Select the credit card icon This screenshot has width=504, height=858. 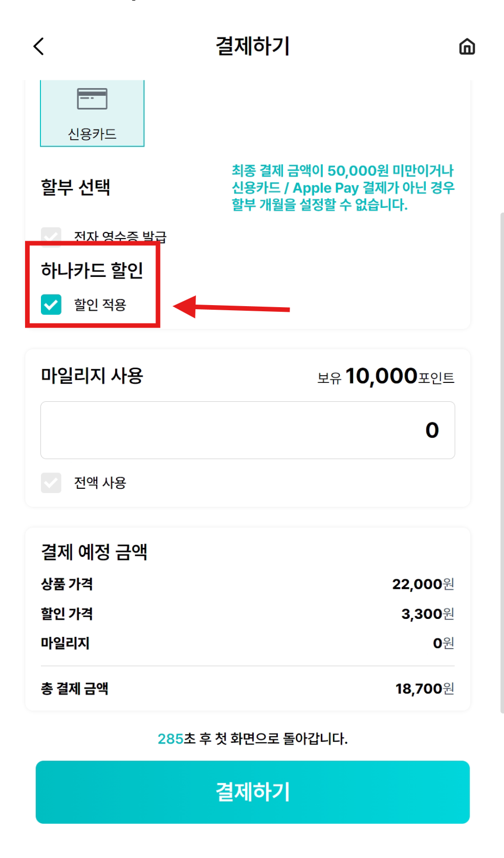[92, 99]
